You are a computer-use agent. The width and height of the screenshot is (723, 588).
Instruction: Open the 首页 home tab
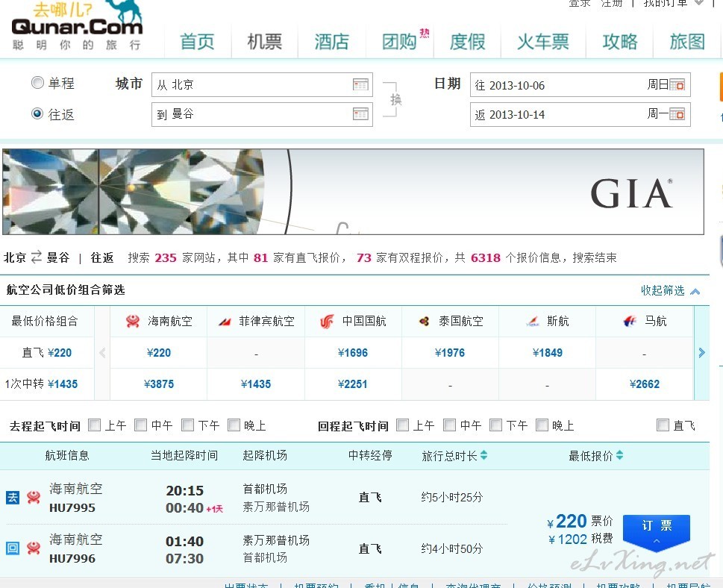point(197,42)
